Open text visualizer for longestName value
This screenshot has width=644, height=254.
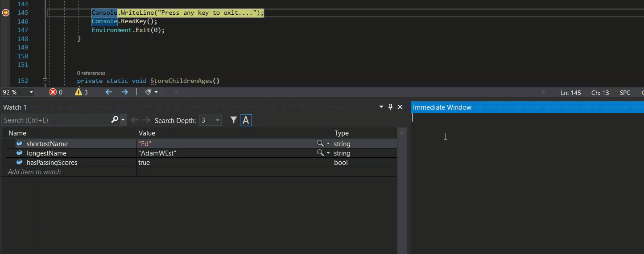(320, 153)
